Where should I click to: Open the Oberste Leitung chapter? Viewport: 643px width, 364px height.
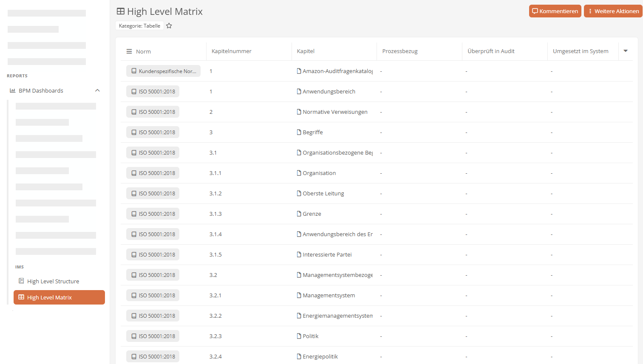[323, 193]
